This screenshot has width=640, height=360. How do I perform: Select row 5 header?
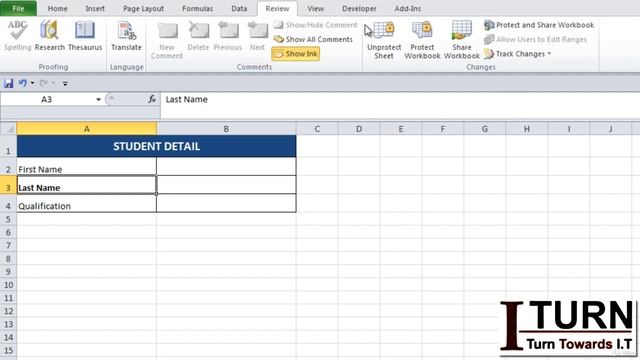[8, 219]
